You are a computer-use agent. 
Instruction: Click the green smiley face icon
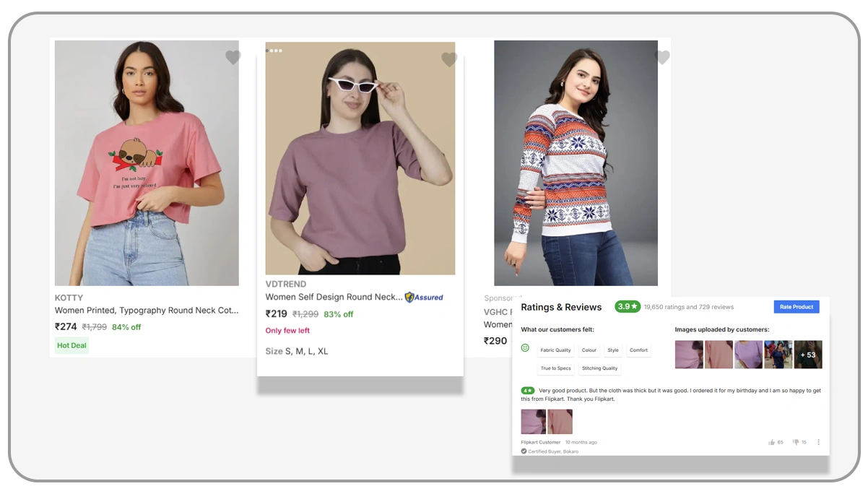click(525, 348)
